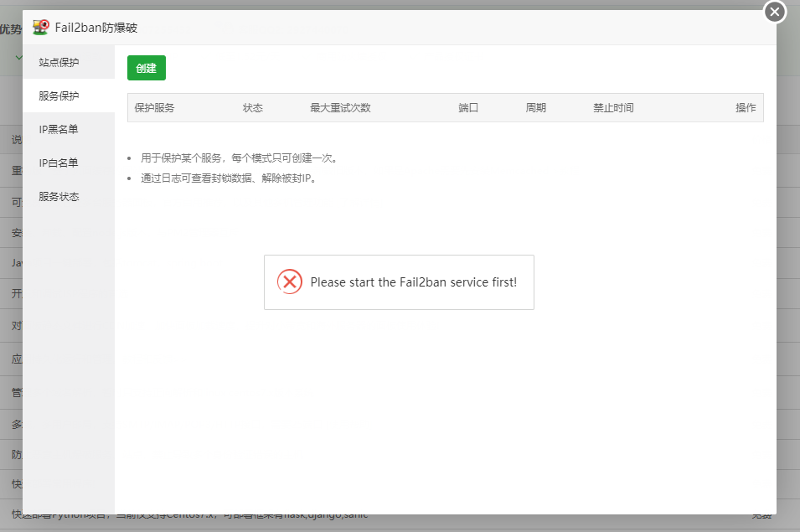This screenshot has height=532, width=800.
Task: Click the 端口 column header
Action: tap(468, 108)
